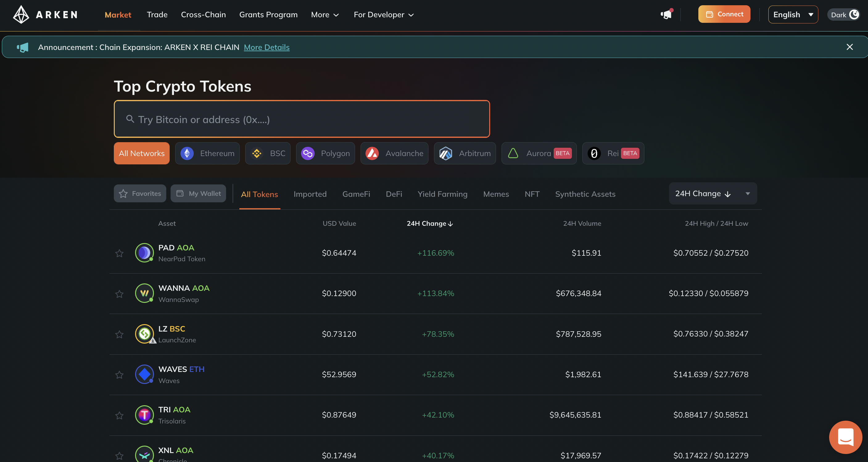Sort by 24H Change column header
The width and height of the screenshot is (868, 462).
(430, 223)
